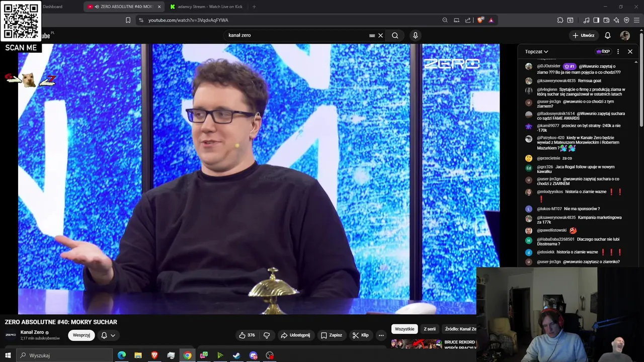Close the ZERO ABSOLUTNE #40 tab
The width and height of the screenshot is (644, 362).
(159, 7)
